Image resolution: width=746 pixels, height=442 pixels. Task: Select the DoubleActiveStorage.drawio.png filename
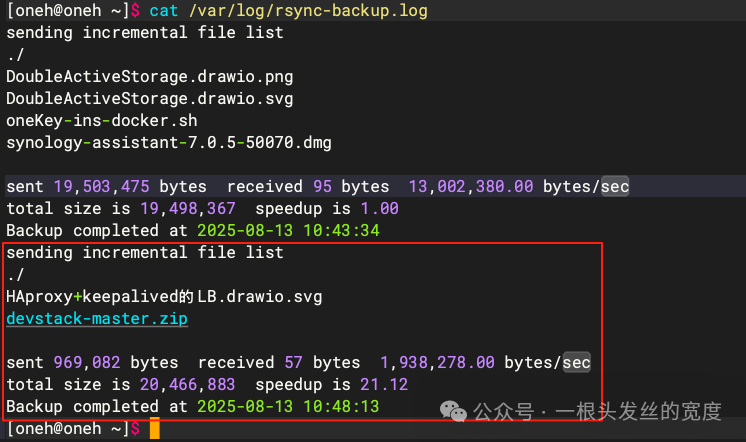pyautogui.click(x=149, y=77)
